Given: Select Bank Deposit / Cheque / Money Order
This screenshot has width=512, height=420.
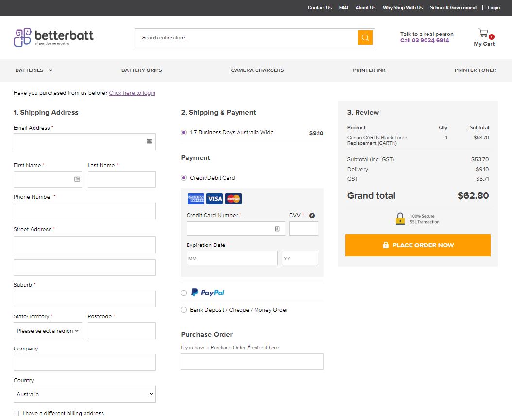Looking at the screenshot, I should tap(184, 310).
